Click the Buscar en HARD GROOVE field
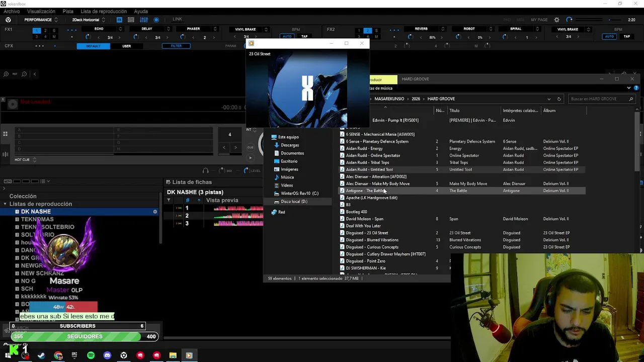 pyautogui.click(x=601, y=99)
